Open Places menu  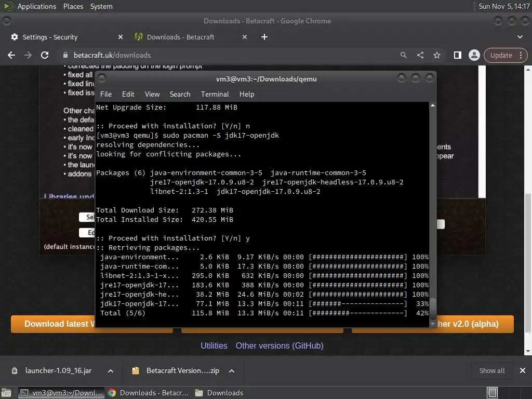pos(73,6)
